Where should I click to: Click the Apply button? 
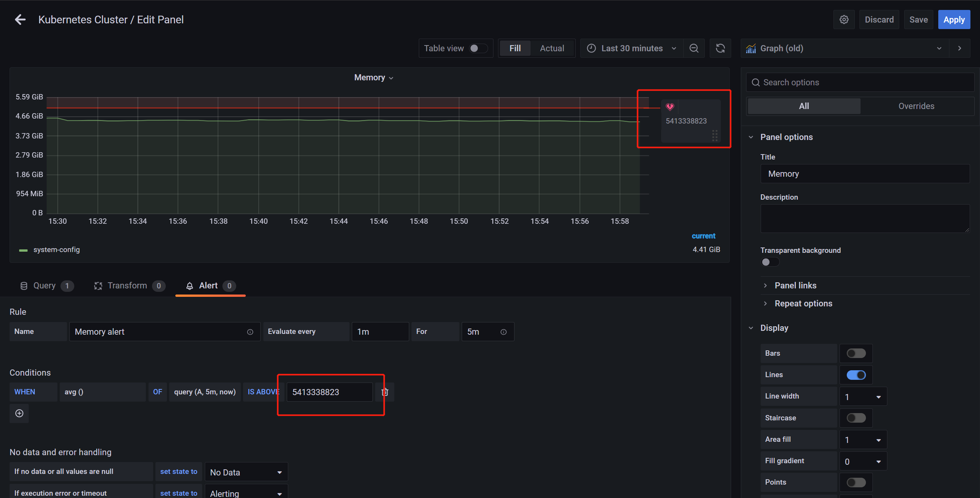pos(954,20)
